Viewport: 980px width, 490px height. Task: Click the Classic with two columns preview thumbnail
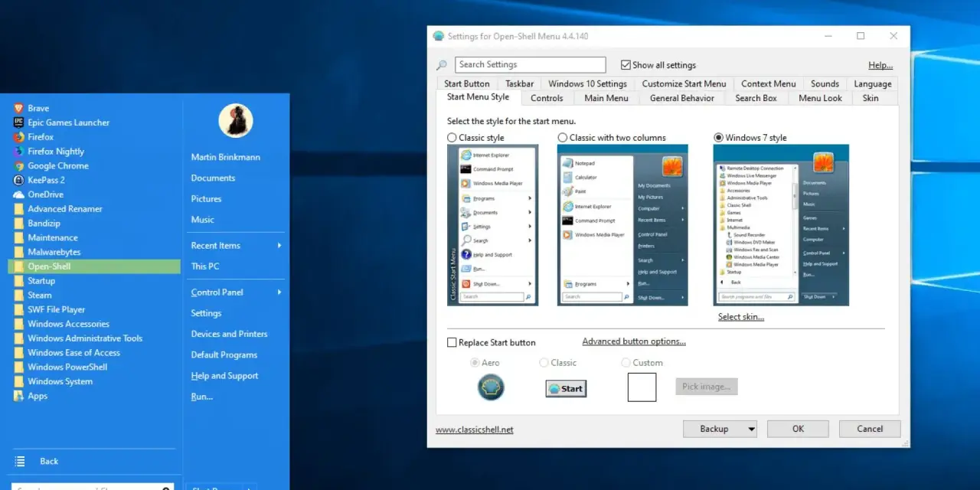(622, 225)
